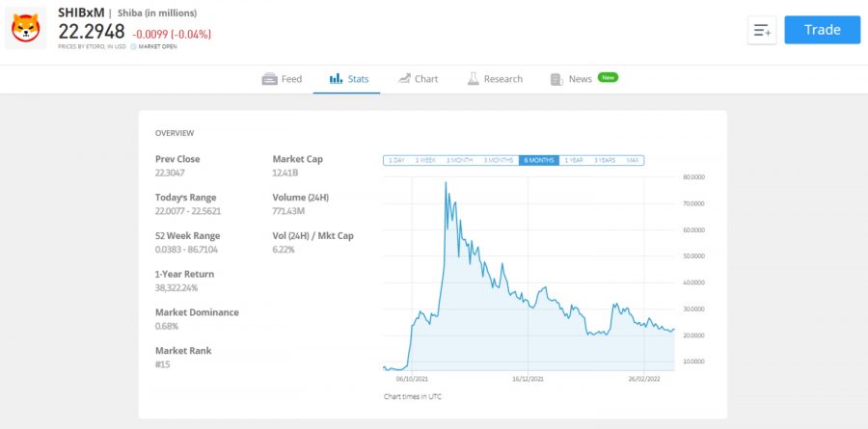
Task: Click the 50.0000 y-axis label
Action: pyautogui.click(x=692, y=256)
